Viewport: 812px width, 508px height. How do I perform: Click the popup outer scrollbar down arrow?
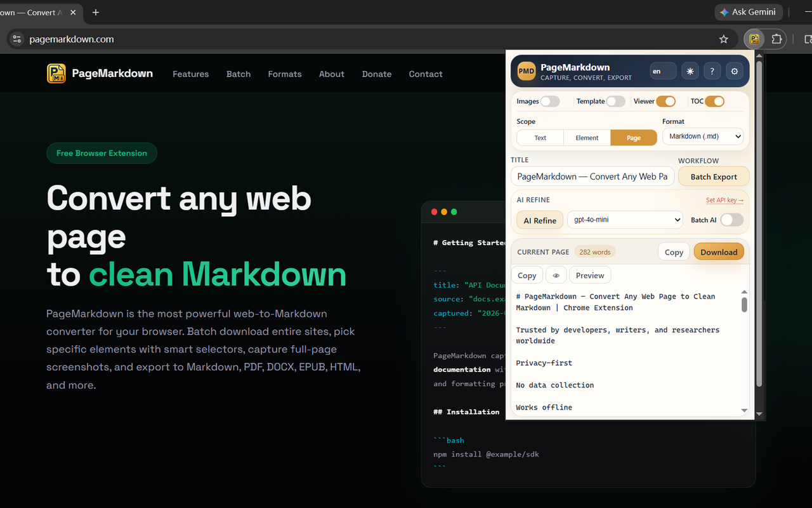(x=759, y=415)
